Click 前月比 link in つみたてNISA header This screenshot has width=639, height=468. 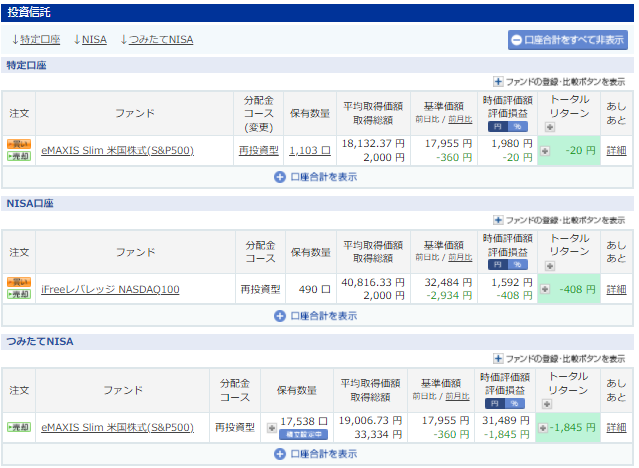tap(457, 396)
